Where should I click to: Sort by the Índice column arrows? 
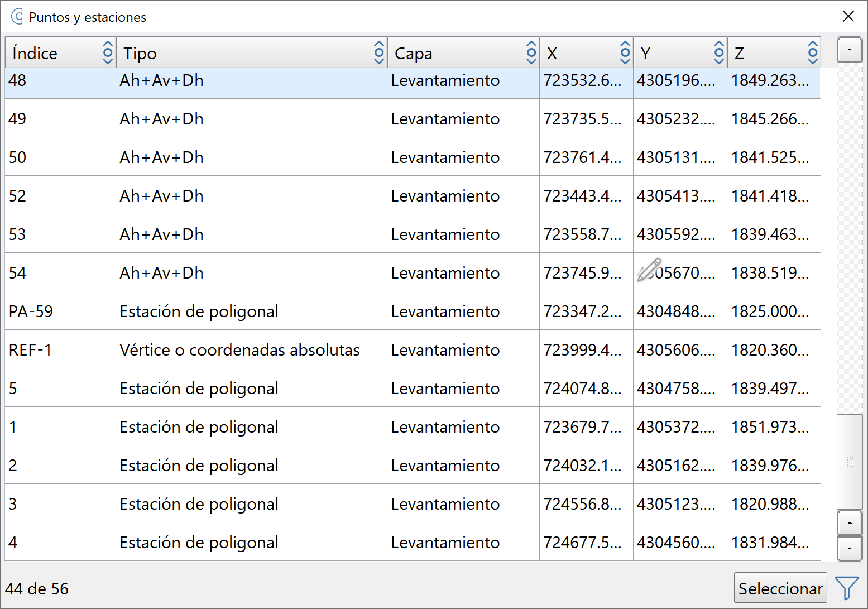click(x=108, y=53)
